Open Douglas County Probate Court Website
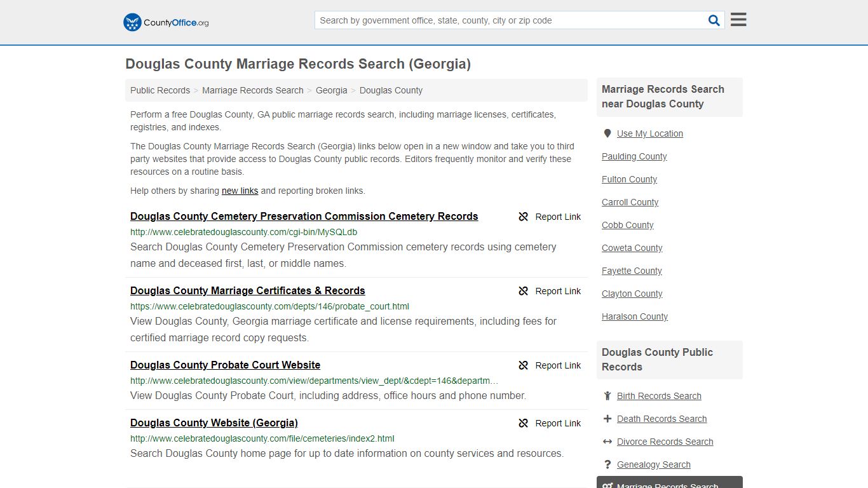 pyautogui.click(x=226, y=365)
